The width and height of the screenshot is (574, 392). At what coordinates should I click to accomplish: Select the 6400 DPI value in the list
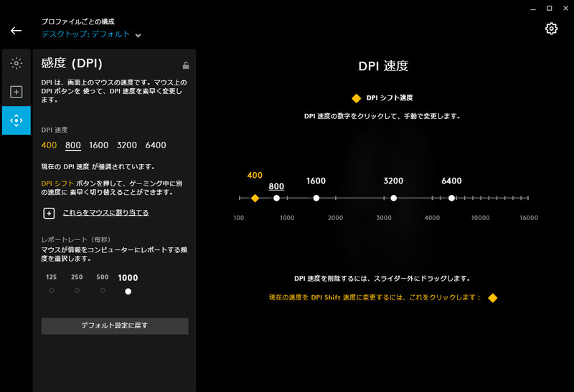pyautogui.click(x=156, y=145)
